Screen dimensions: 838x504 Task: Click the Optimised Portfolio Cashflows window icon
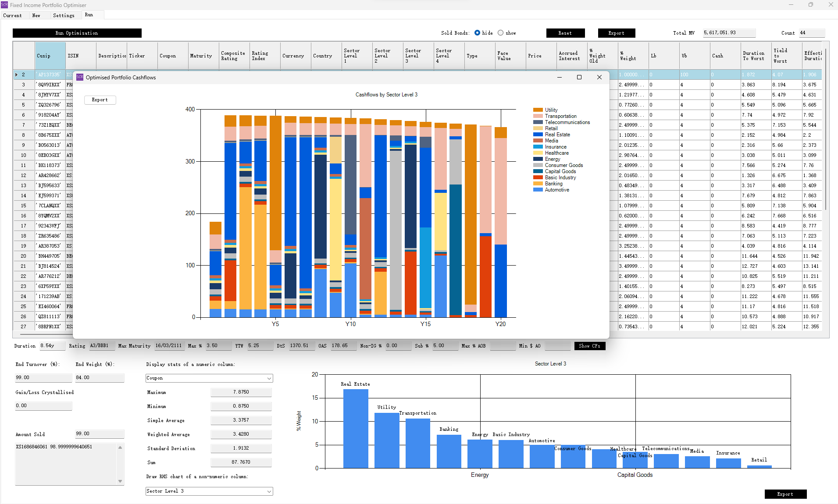click(x=80, y=77)
